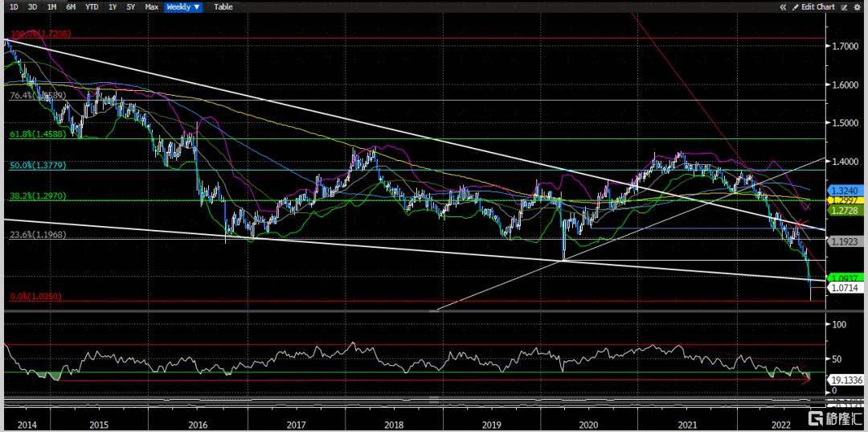Switch to the Table view
868x432 pixels.
coord(223,6)
